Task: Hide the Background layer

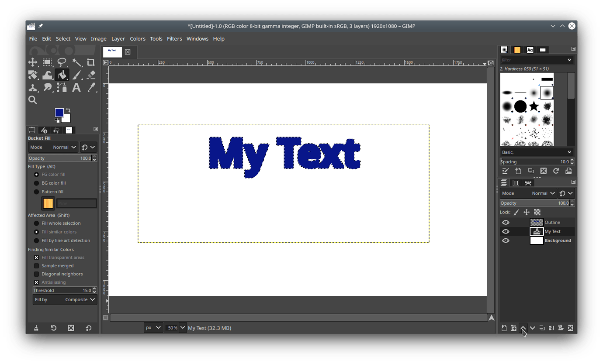Action: 506,240
